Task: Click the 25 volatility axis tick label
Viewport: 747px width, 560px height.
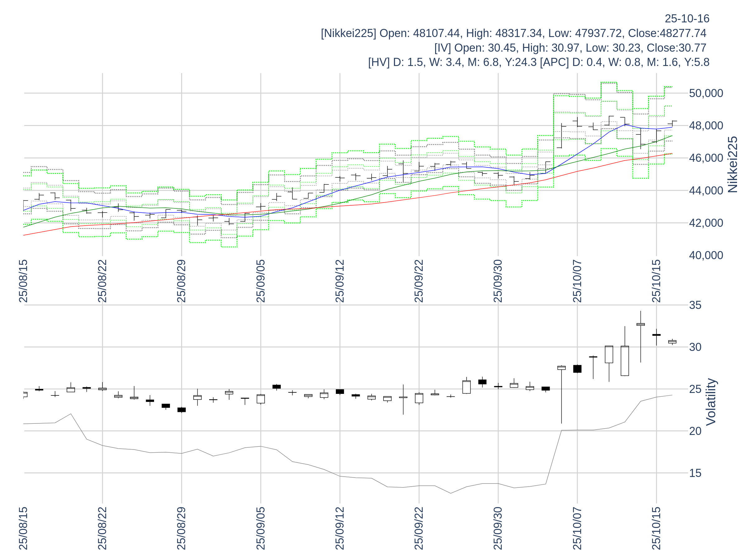Action: (x=695, y=389)
